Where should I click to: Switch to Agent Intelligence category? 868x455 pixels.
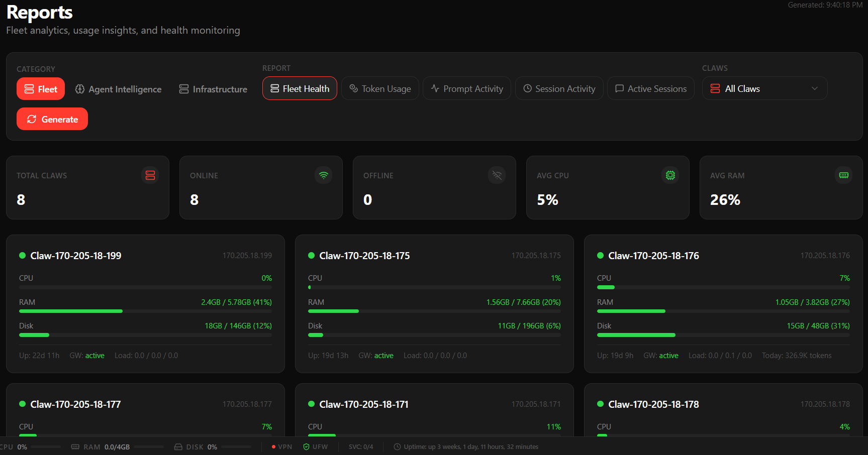(x=118, y=89)
